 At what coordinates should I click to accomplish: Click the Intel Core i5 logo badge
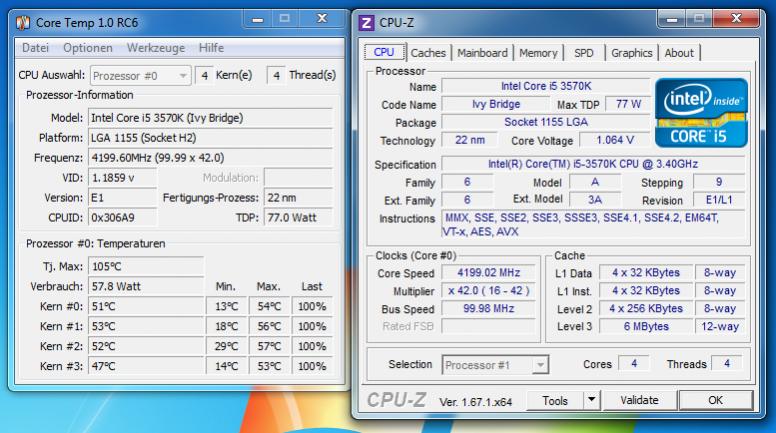(x=701, y=113)
